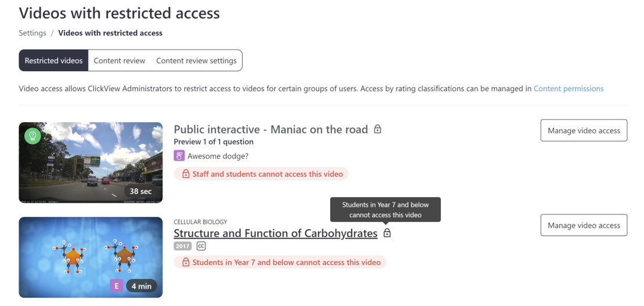Click lock icon beside Maniac on the road title

tap(378, 130)
